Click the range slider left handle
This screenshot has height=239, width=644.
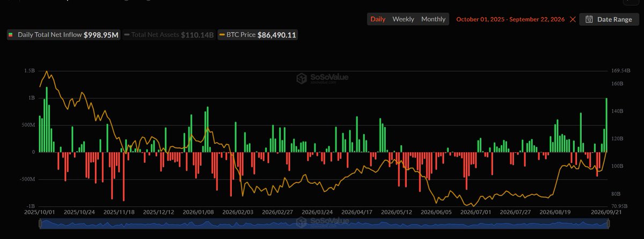40,223
